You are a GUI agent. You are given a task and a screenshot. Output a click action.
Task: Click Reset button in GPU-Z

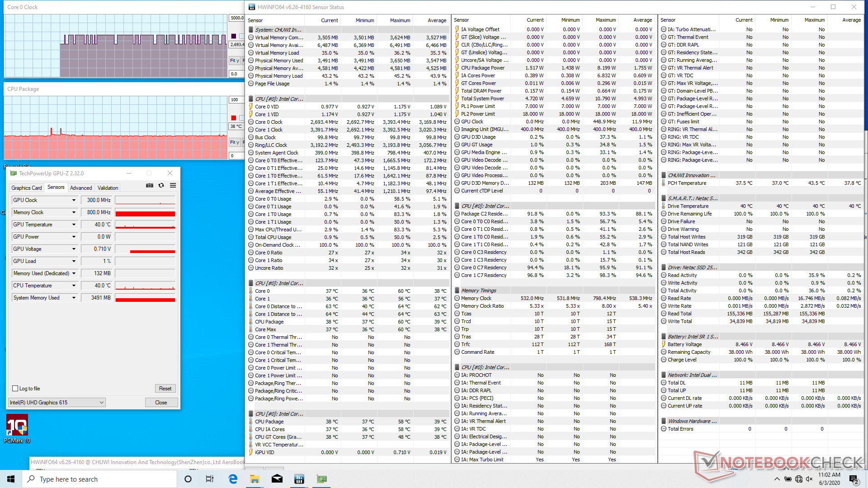tap(165, 389)
